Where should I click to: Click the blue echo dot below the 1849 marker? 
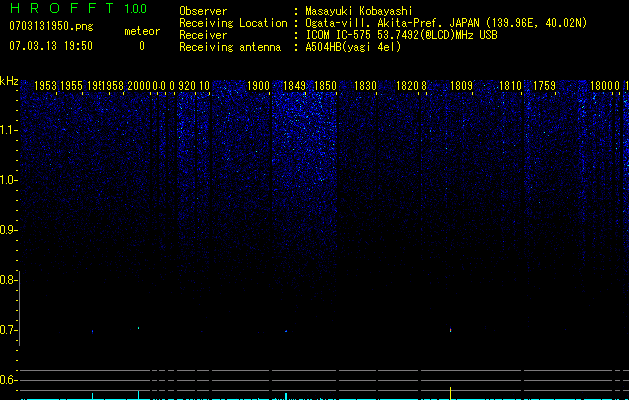coord(286,331)
